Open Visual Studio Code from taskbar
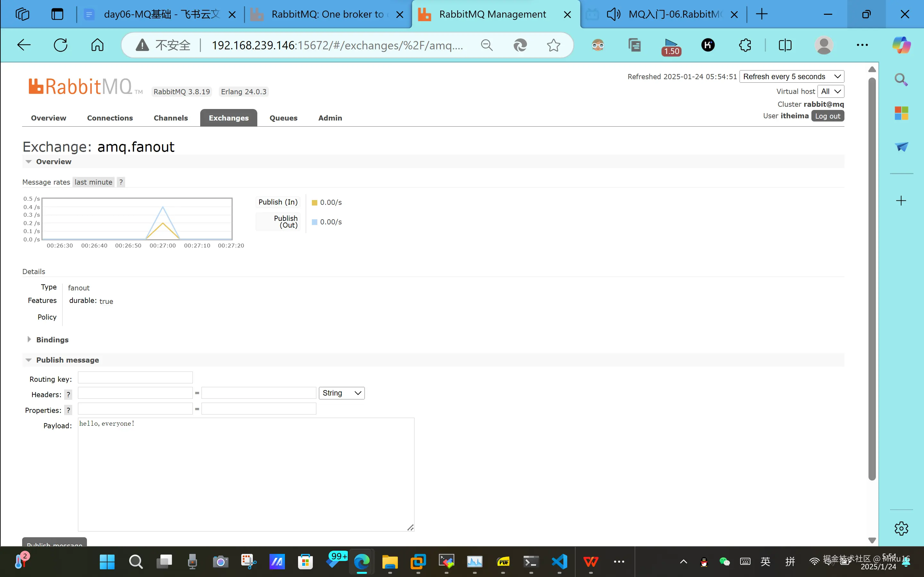 tap(559, 561)
